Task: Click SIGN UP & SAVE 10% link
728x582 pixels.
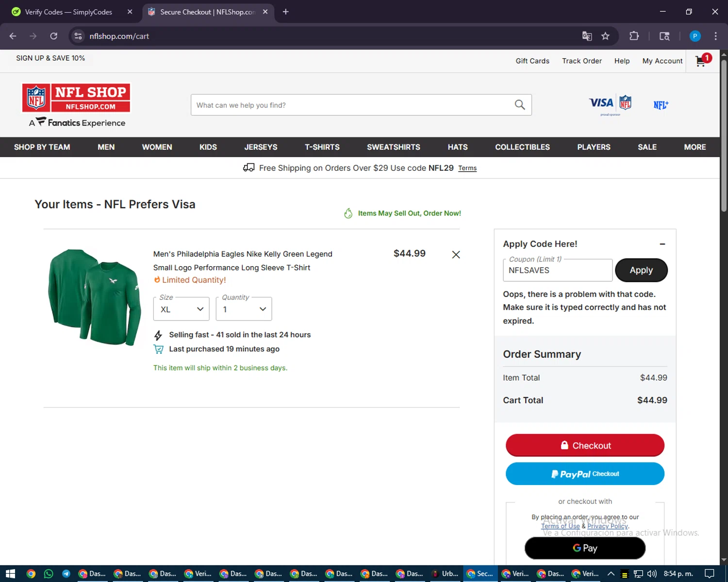Action: click(x=50, y=58)
